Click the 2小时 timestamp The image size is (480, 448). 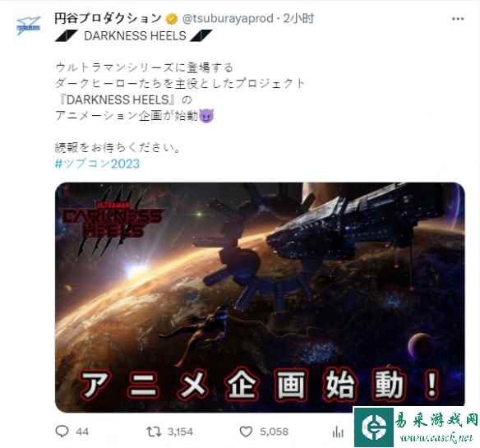[x=298, y=19]
